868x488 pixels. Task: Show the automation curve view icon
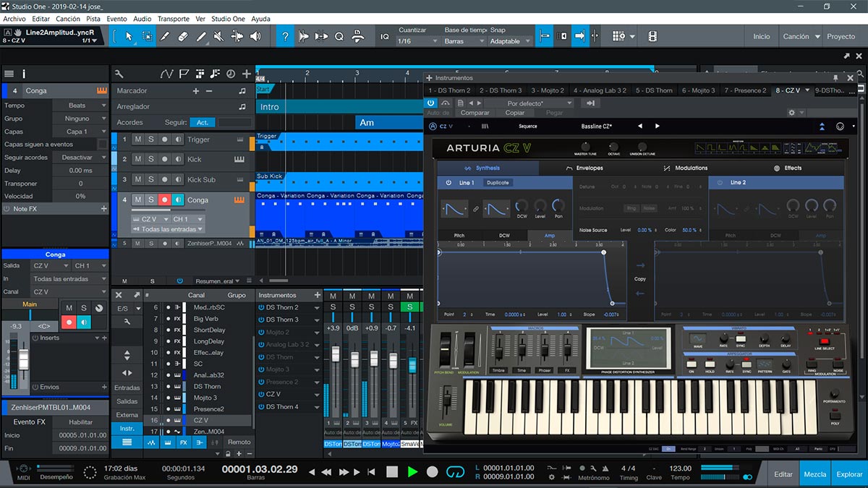(x=167, y=74)
